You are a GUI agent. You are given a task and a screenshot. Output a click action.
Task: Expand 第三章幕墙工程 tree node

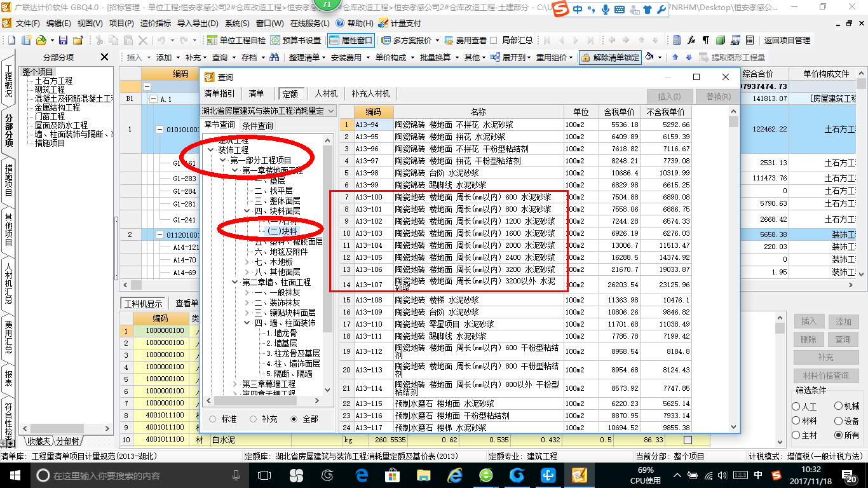click(x=235, y=384)
